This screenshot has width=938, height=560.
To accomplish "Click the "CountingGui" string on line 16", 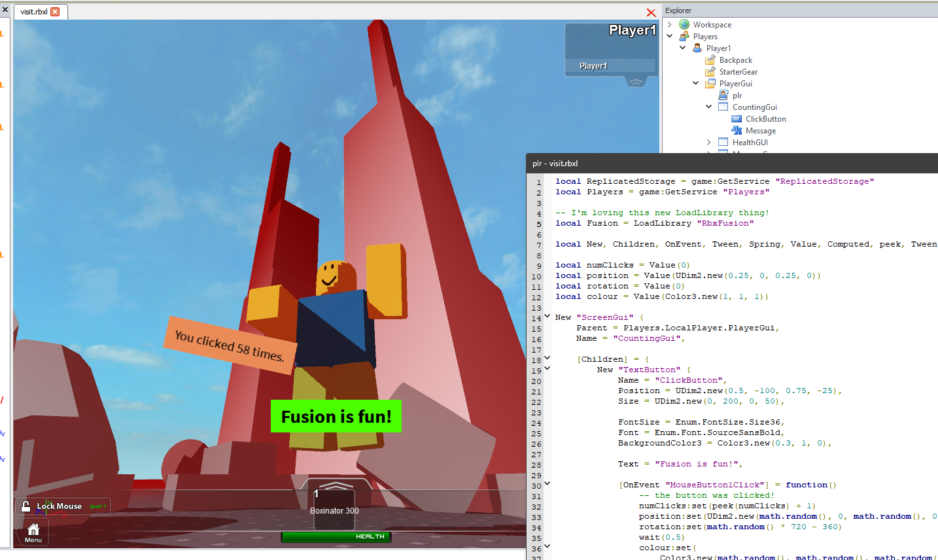I will pyautogui.click(x=647, y=338).
